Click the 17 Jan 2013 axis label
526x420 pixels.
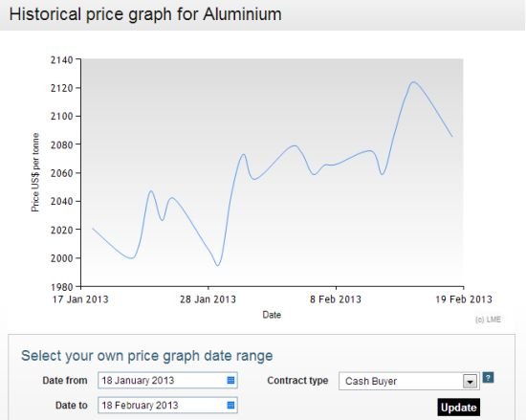(x=80, y=299)
